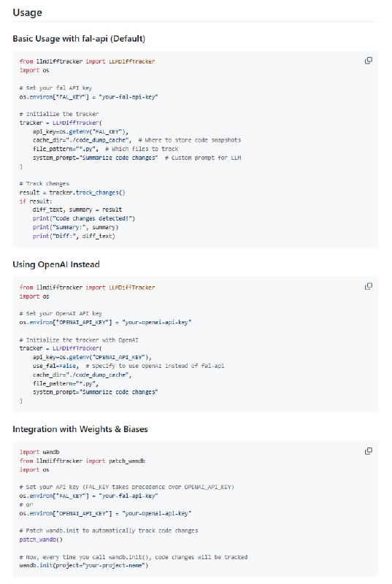The image size is (392, 584).
Task: Copy the OpenAI usage code snippet
Action: pyautogui.click(x=368, y=286)
